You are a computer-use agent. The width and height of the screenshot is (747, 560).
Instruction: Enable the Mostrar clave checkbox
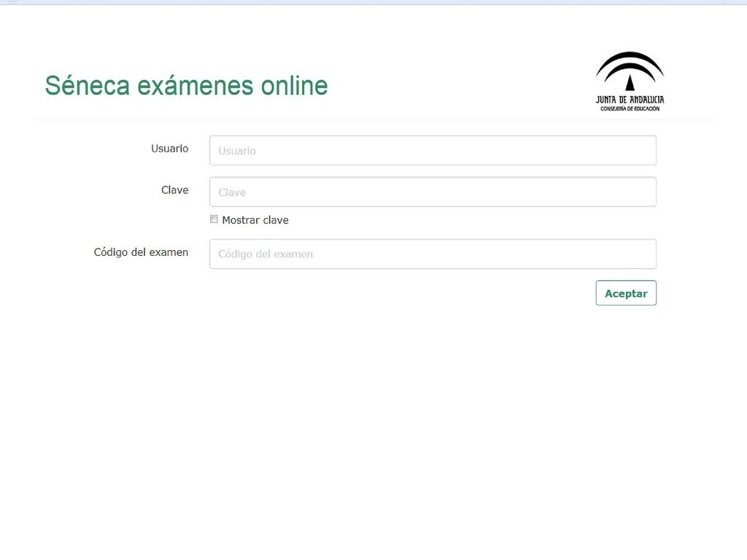pyautogui.click(x=214, y=219)
